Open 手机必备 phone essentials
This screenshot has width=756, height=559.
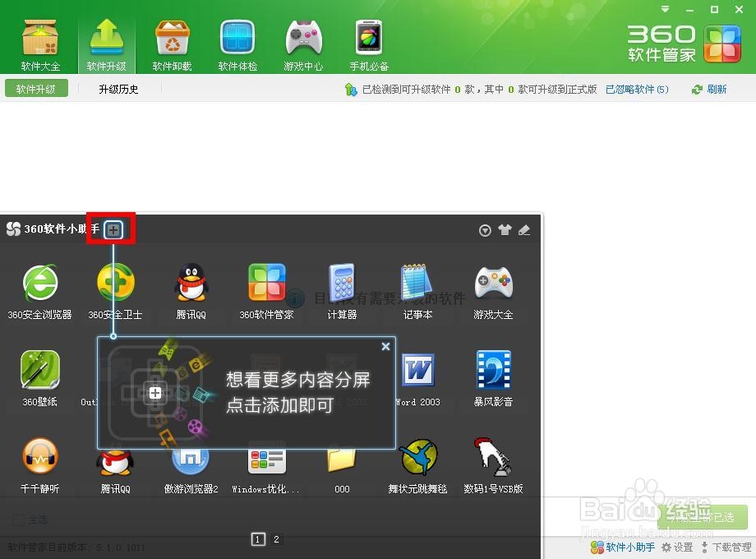[369, 45]
